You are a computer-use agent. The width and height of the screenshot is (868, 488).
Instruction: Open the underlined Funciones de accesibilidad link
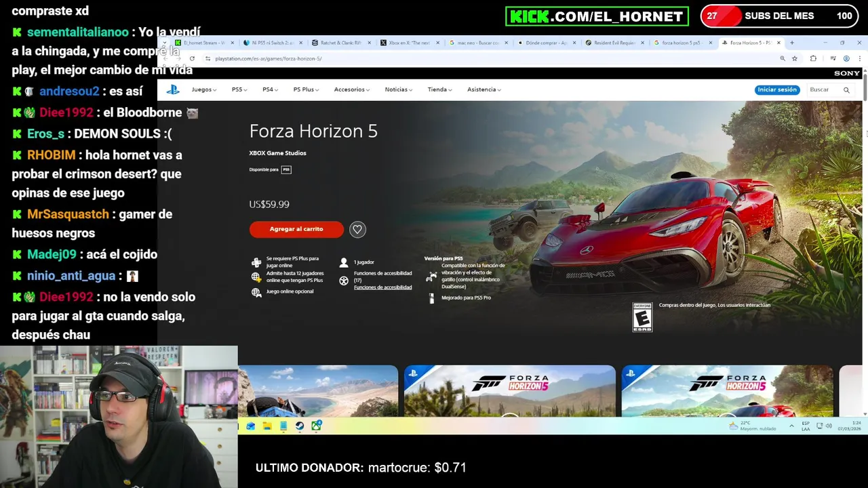382,287
